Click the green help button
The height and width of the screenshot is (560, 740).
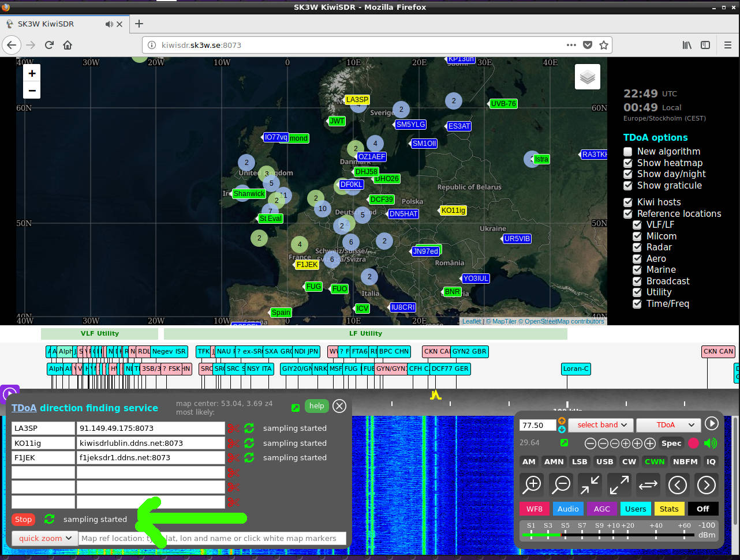pos(316,406)
